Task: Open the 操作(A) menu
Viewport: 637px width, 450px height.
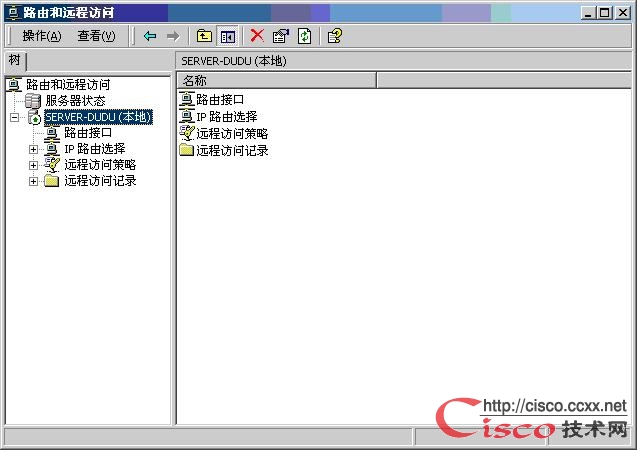Action: tap(42, 36)
